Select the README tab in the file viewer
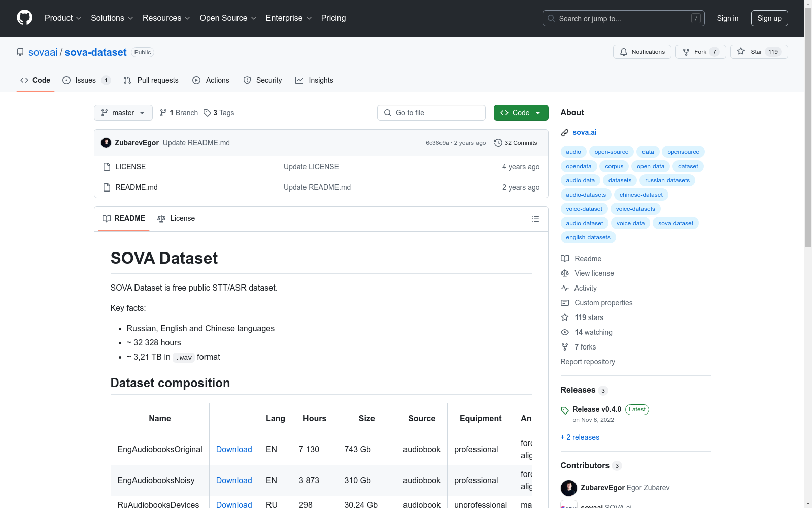The image size is (812, 508). (124, 218)
